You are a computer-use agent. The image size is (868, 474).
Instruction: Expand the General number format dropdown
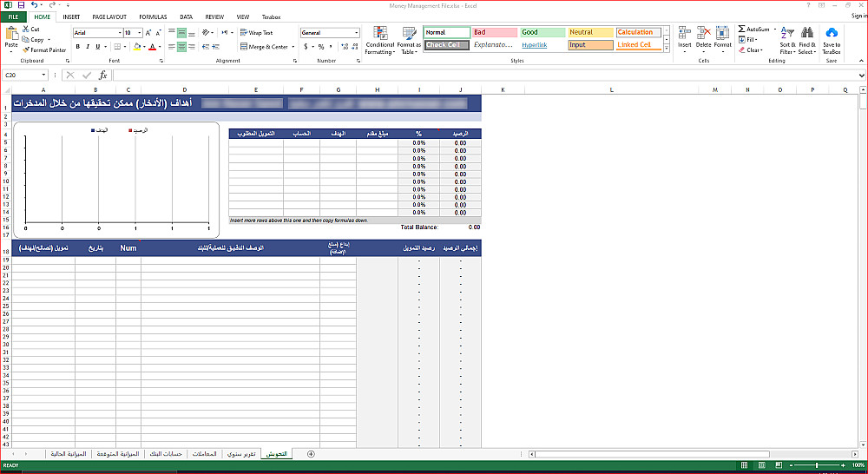click(357, 33)
